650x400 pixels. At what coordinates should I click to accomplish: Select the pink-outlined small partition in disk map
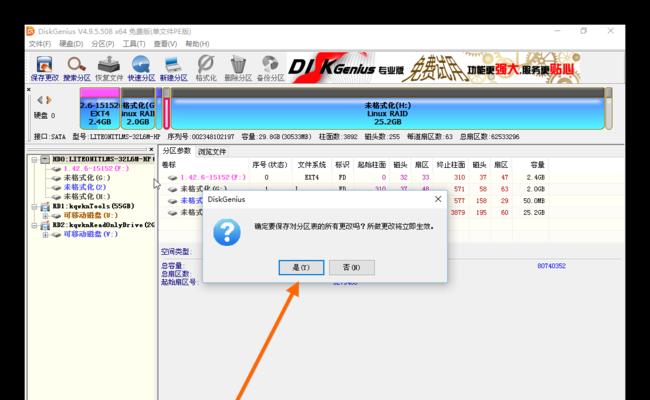pos(166,112)
